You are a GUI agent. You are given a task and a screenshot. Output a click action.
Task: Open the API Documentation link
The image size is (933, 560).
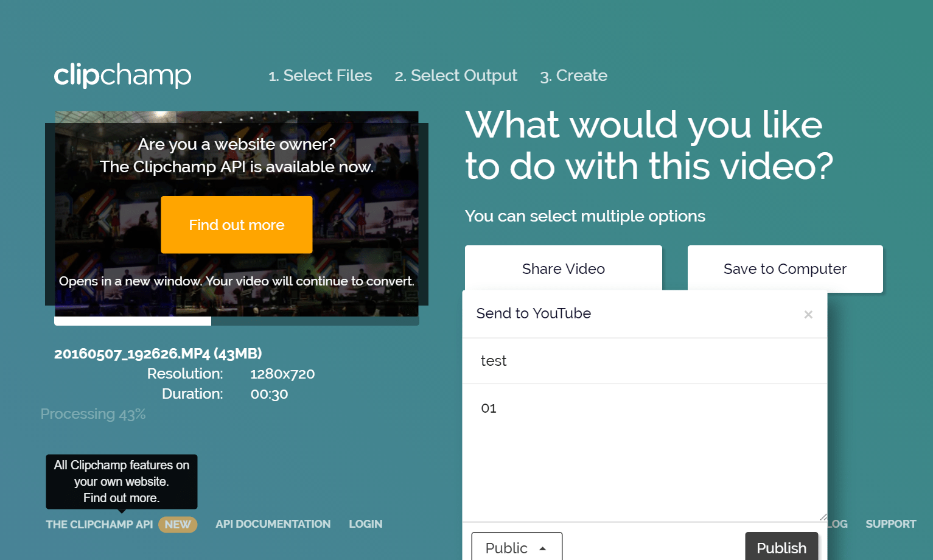273,524
